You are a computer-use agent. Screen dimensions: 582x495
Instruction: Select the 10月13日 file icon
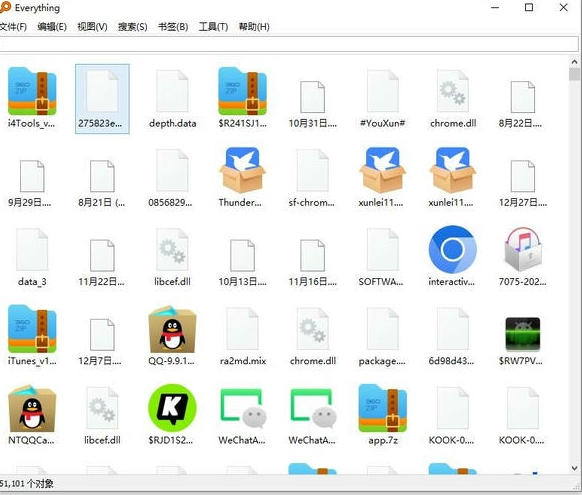242,255
